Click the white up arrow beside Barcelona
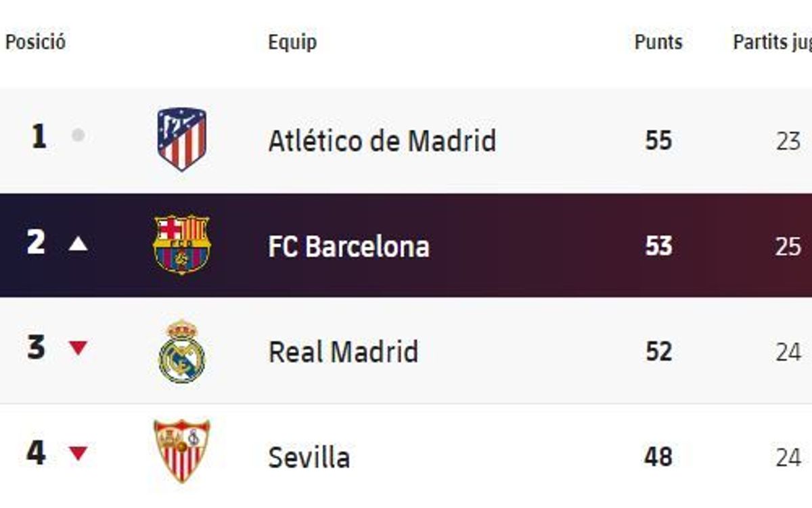This screenshot has width=812, height=508. 78,244
